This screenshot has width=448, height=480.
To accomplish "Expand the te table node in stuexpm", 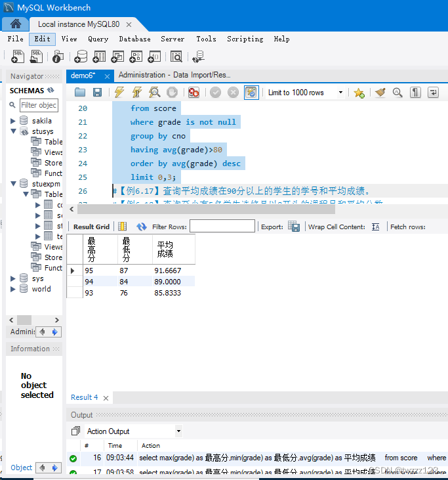I will [x=37, y=236].
